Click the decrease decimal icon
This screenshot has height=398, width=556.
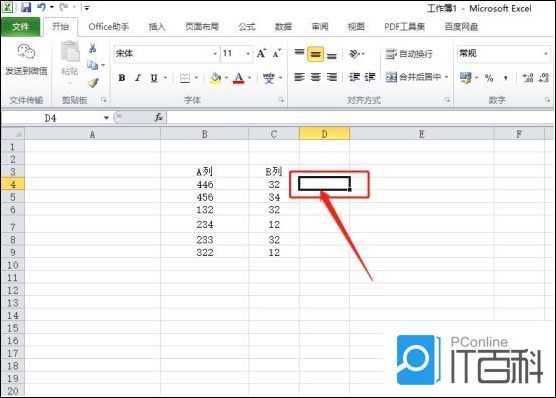point(544,78)
